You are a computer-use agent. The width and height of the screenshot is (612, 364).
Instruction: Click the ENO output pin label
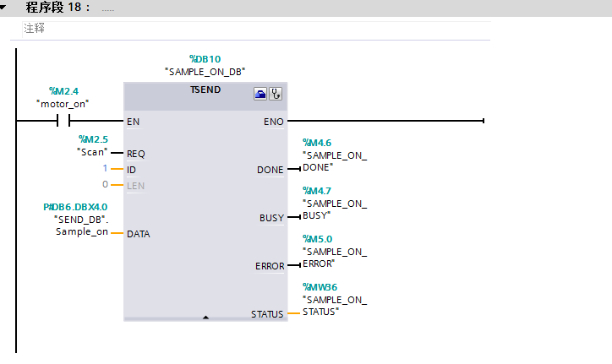tap(274, 122)
